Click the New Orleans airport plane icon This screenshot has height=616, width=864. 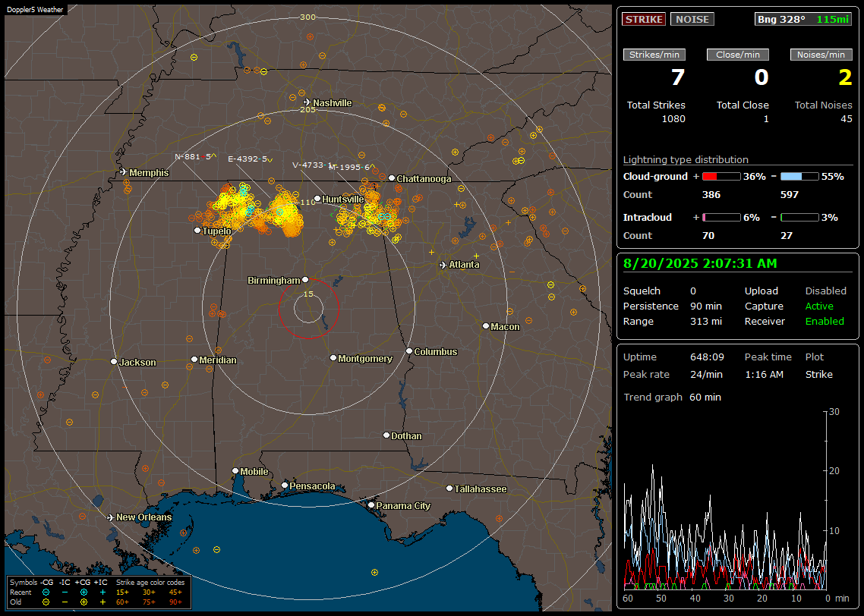[111, 517]
